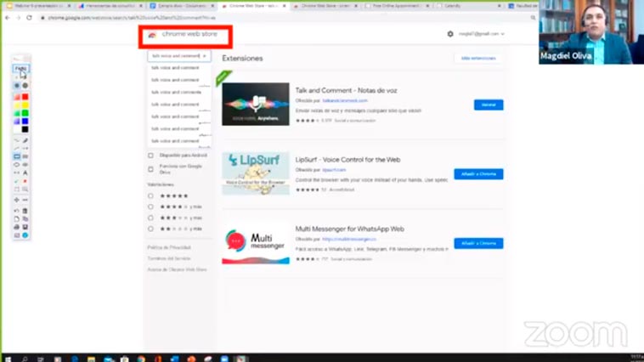Select the three stars and up filter
The width and height of the screenshot is (644, 362).
[150, 218]
